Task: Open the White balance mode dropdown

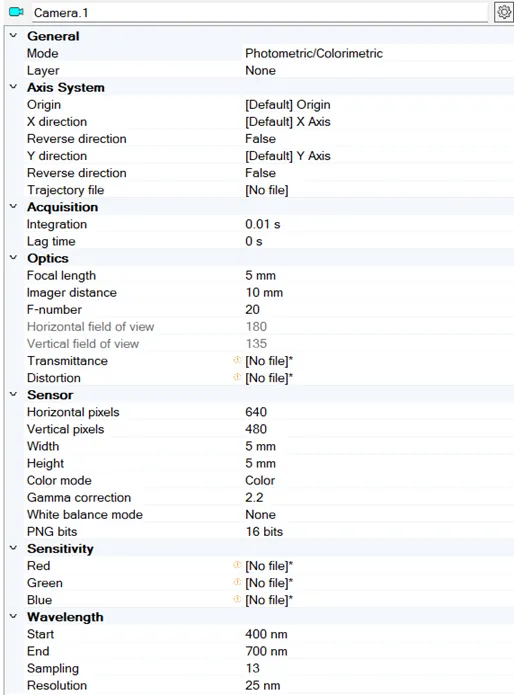Action: click(379, 515)
